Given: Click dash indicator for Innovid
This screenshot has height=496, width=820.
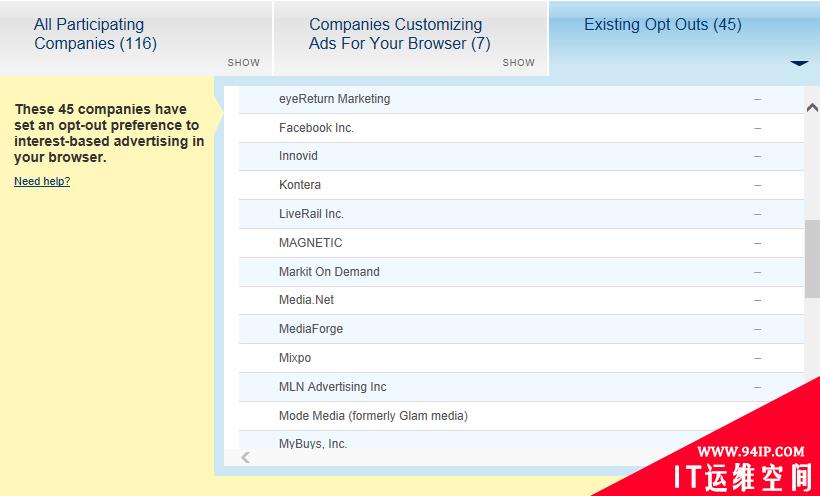Looking at the screenshot, I should (x=757, y=156).
